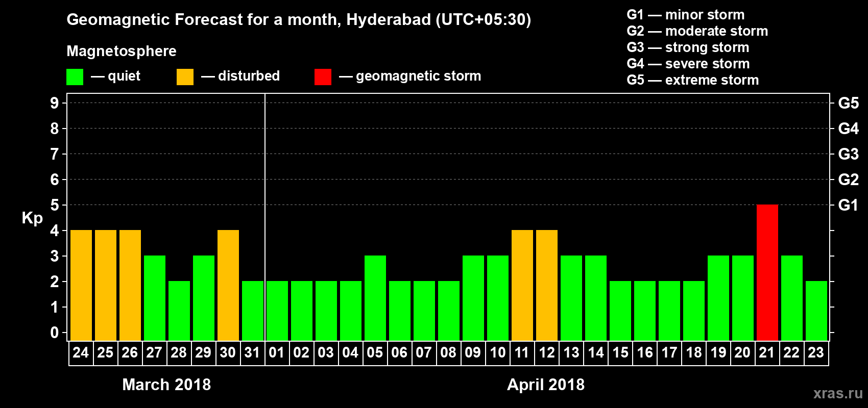The image size is (868, 408).
Task: Click the green quiet legend swatch
Action: point(75,77)
